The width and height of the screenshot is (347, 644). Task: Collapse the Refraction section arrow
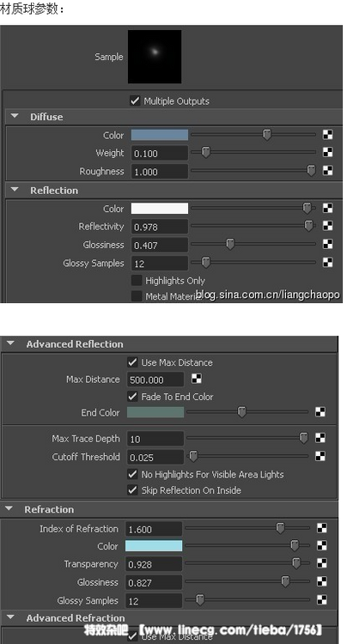(x=9, y=509)
